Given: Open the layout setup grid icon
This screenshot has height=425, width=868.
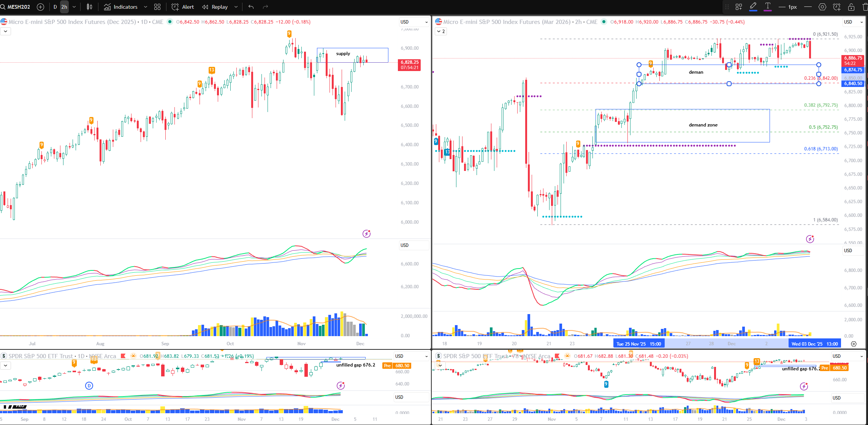Looking at the screenshot, I should (157, 7).
